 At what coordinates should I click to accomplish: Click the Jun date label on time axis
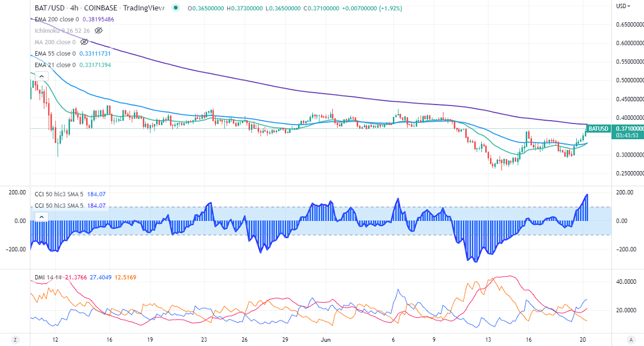(x=326, y=340)
